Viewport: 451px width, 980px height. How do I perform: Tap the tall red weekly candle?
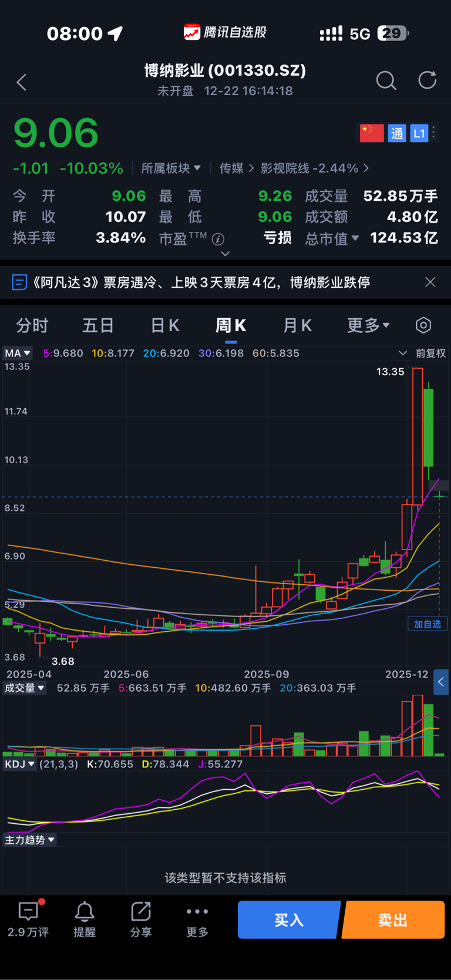tap(418, 436)
